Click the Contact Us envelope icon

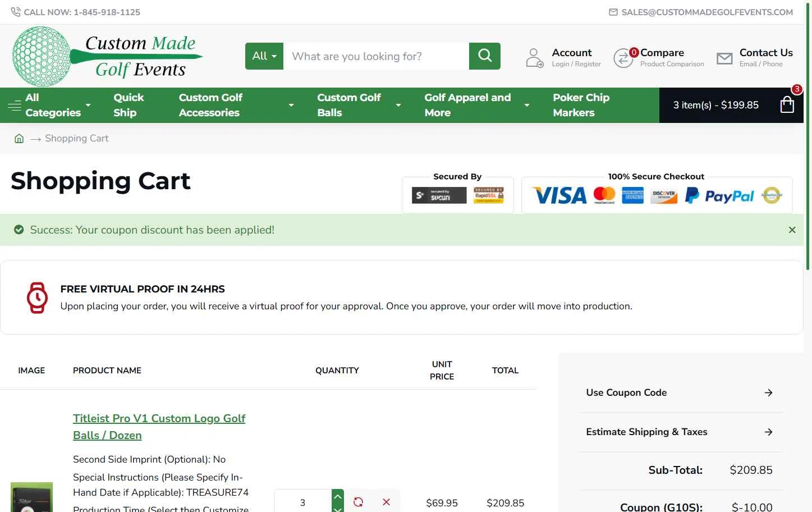(724, 58)
